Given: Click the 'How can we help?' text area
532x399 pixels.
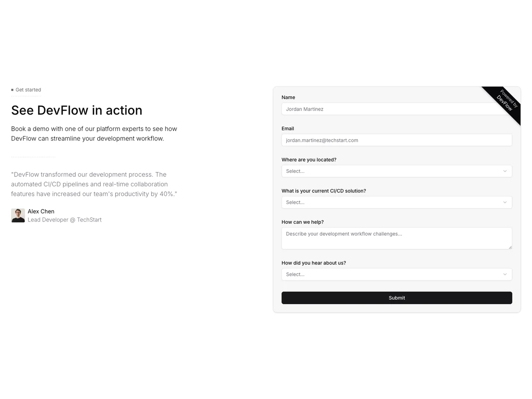Looking at the screenshot, I should 396,238.
